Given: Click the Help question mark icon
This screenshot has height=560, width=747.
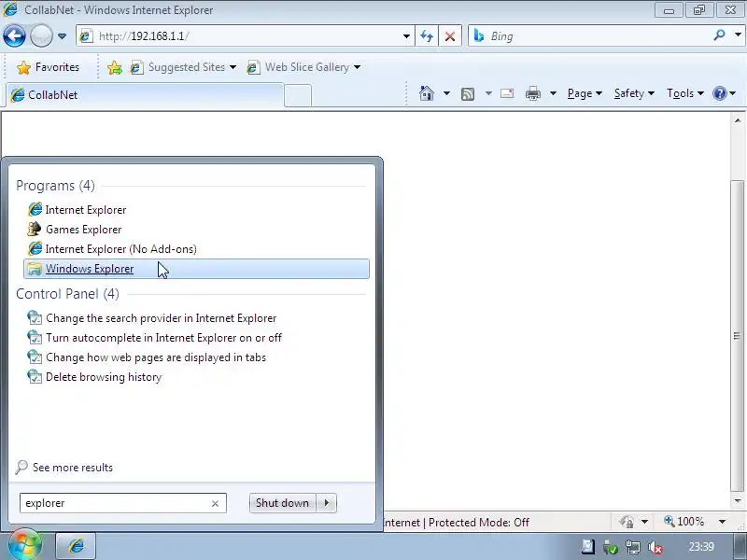Looking at the screenshot, I should [719, 93].
